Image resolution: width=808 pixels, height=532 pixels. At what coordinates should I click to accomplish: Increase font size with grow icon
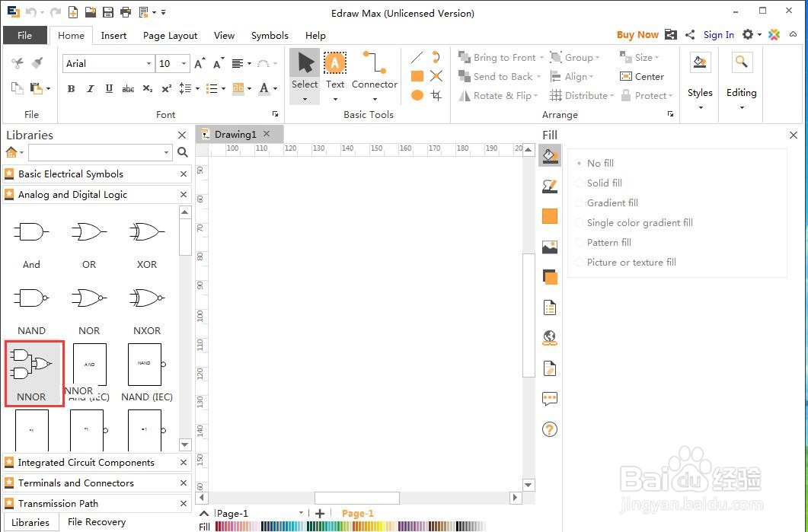[200, 63]
